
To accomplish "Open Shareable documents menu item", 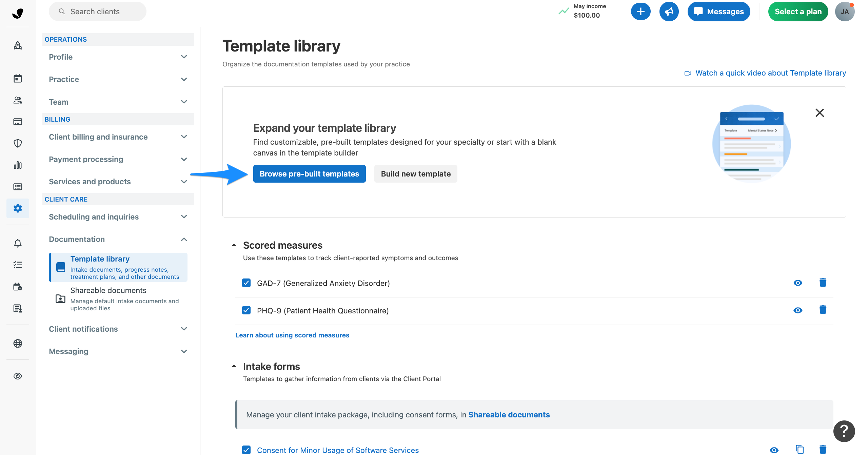I will (118, 299).
